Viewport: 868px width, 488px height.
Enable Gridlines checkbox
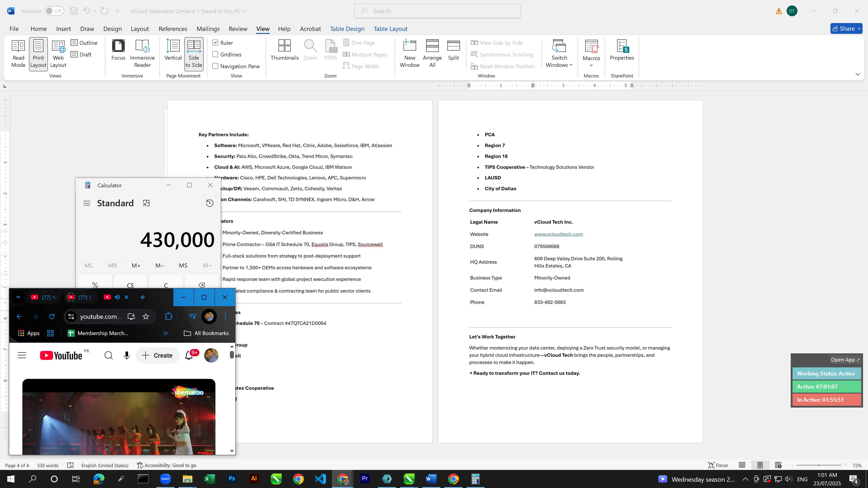point(215,54)
